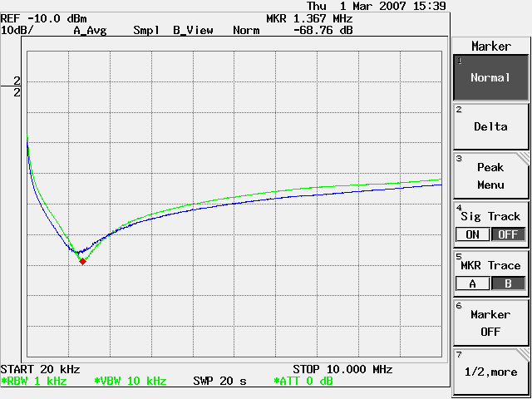Viewport: 532px width, 399px height.
Task: Click the red diamond marker on trace
Action: (x=82, y=261)
